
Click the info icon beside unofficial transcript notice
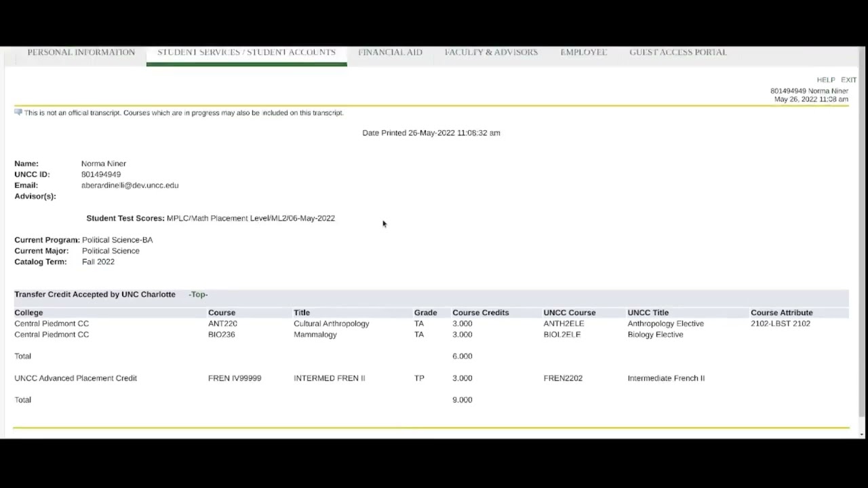[x=18, y=113]
